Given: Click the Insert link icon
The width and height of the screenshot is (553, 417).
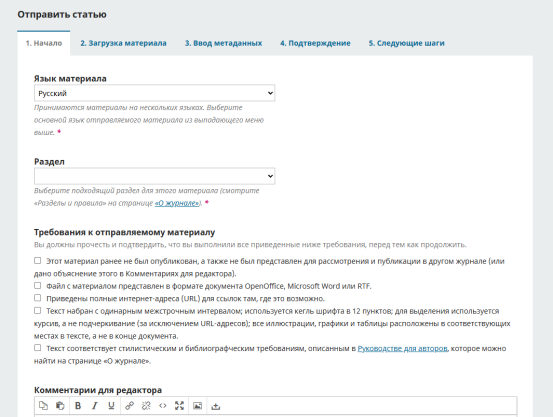Looking at the screenshot, I should pos(129,406).
